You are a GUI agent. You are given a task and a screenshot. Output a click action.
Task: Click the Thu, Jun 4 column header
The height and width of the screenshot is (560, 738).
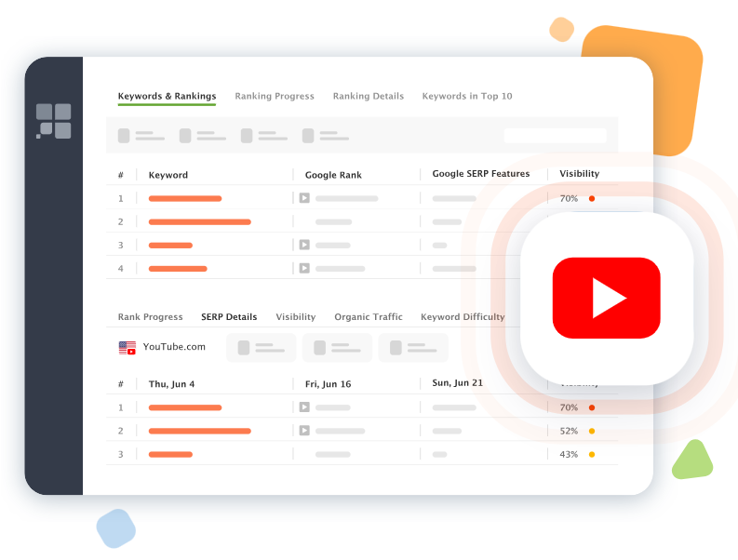[171, 384]
